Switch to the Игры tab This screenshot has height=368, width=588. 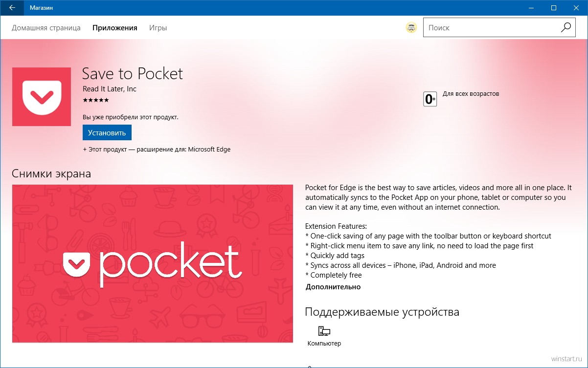coord(158,28)
